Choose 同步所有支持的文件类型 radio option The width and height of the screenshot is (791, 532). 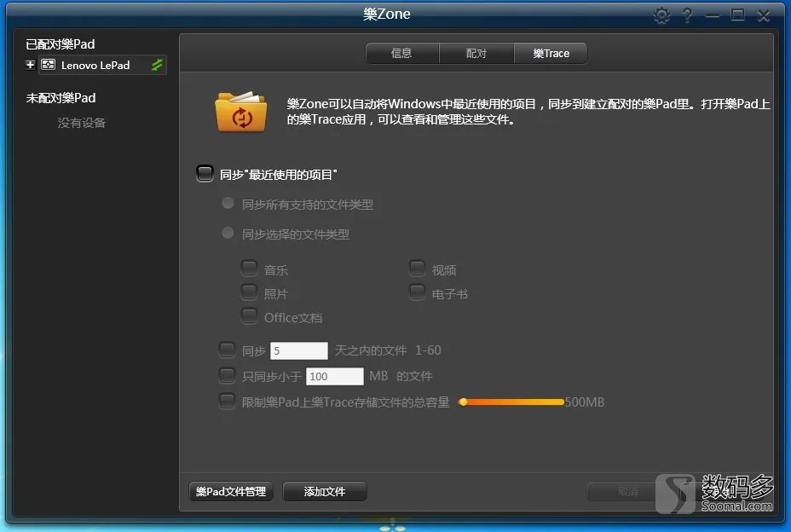228,203
